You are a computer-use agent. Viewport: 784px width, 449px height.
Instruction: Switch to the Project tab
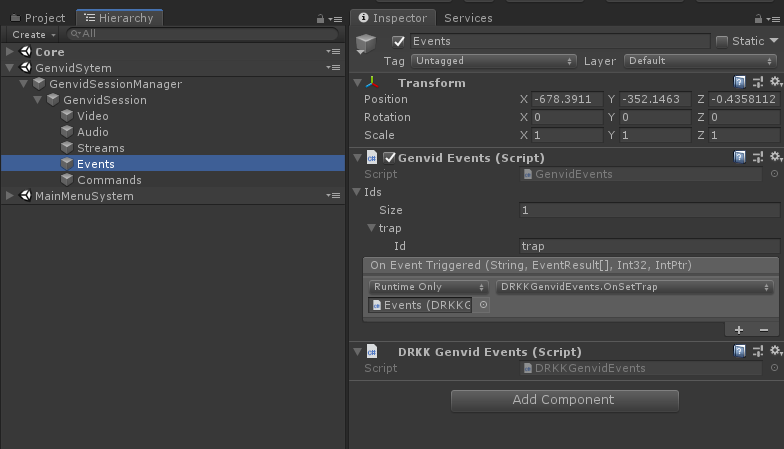click(x=38, y=18)
